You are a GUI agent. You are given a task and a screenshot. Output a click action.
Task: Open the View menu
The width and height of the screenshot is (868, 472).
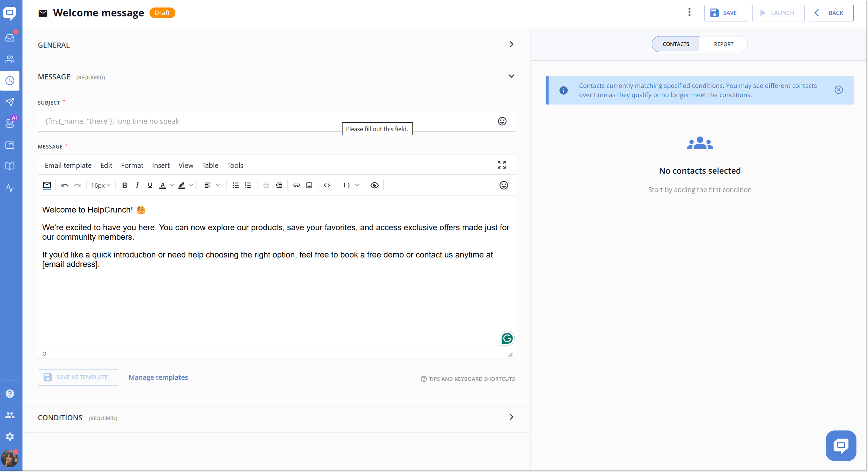[186, 165]
